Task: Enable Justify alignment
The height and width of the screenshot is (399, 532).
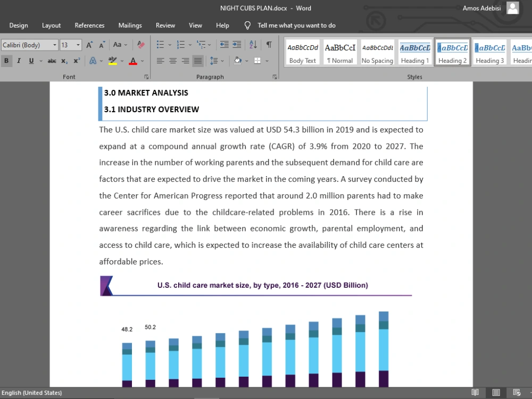Action: (198, 61)
